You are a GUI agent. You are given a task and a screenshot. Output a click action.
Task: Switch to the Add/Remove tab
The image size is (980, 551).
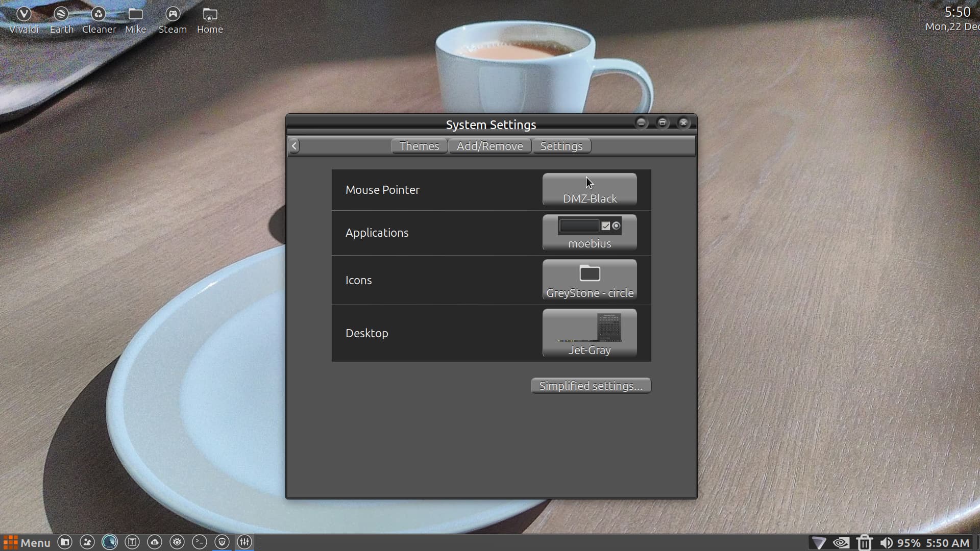click(489, 146)
